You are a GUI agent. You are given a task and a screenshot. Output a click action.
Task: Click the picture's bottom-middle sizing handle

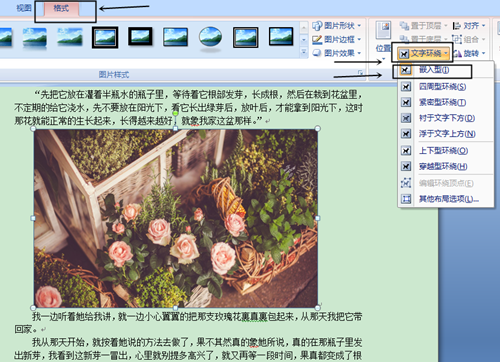[x=176, y=307]
